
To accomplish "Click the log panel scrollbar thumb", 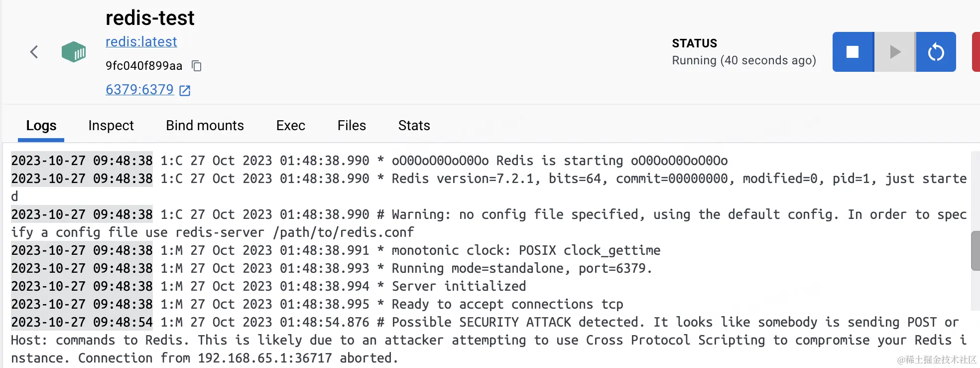I will click(975, 251).
